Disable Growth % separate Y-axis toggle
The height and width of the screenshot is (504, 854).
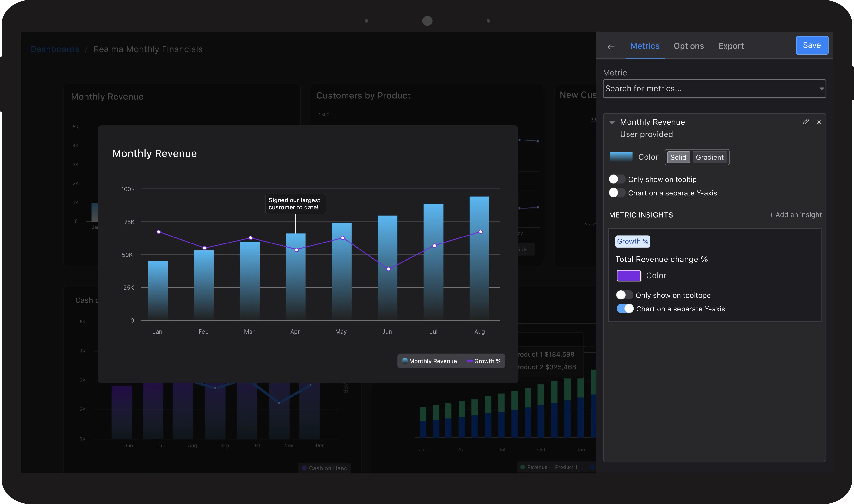click(x=625, y=308)
